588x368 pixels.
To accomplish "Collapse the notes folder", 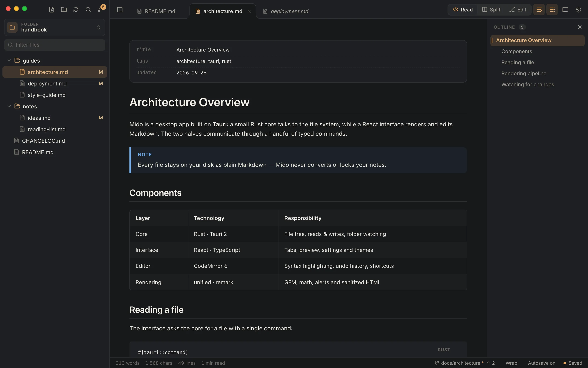I will tap(9, 106).
